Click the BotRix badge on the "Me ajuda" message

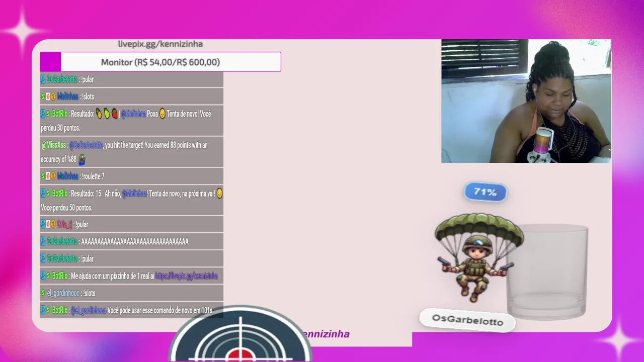(x=43, y=276)
